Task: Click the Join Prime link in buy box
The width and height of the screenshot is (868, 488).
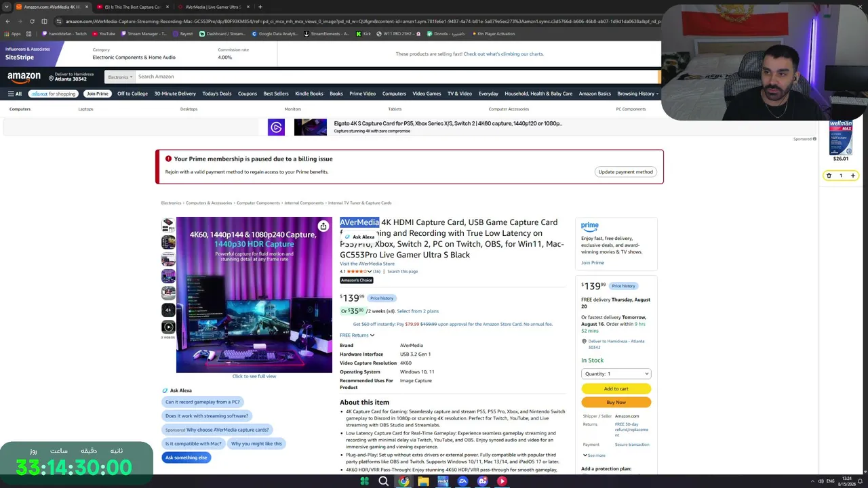Action: coord(593,263)
